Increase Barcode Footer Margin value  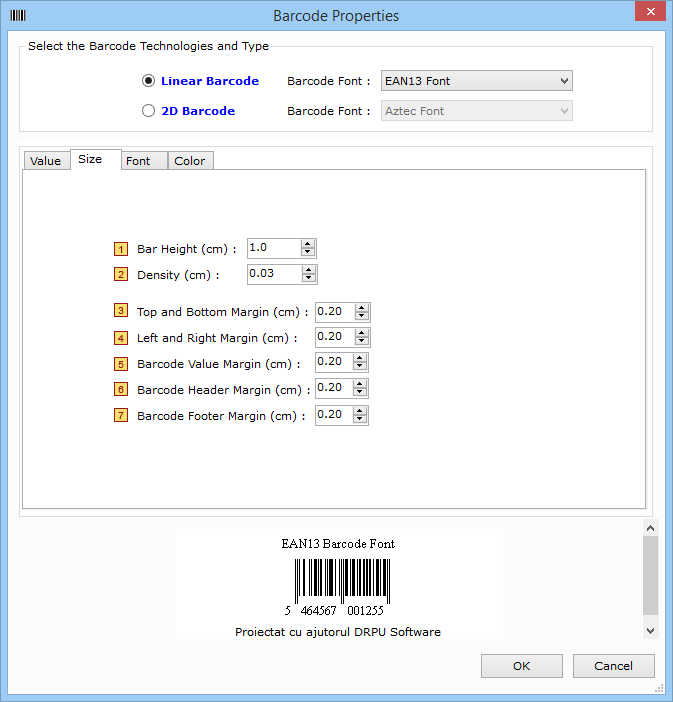tap(360, 411)
